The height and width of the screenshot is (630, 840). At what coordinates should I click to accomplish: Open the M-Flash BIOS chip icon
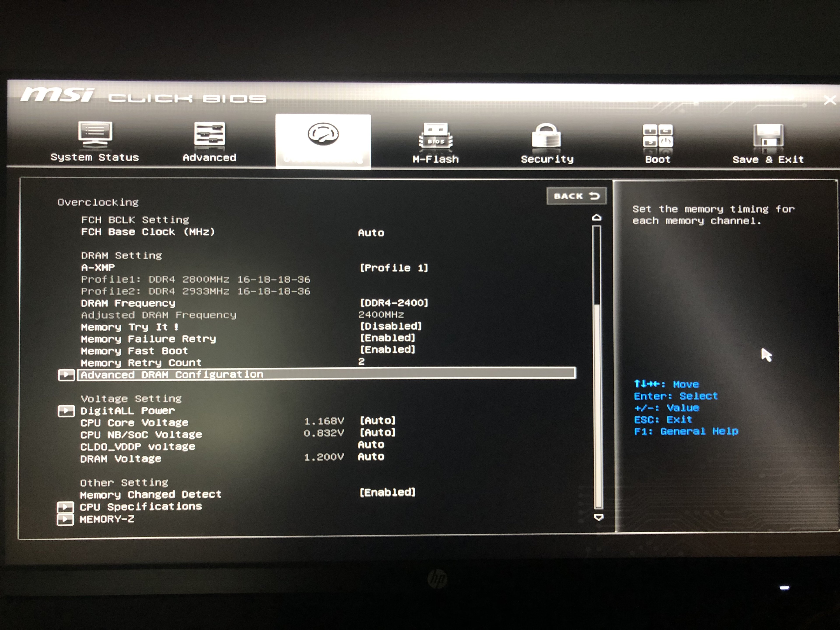pos(436,136)
